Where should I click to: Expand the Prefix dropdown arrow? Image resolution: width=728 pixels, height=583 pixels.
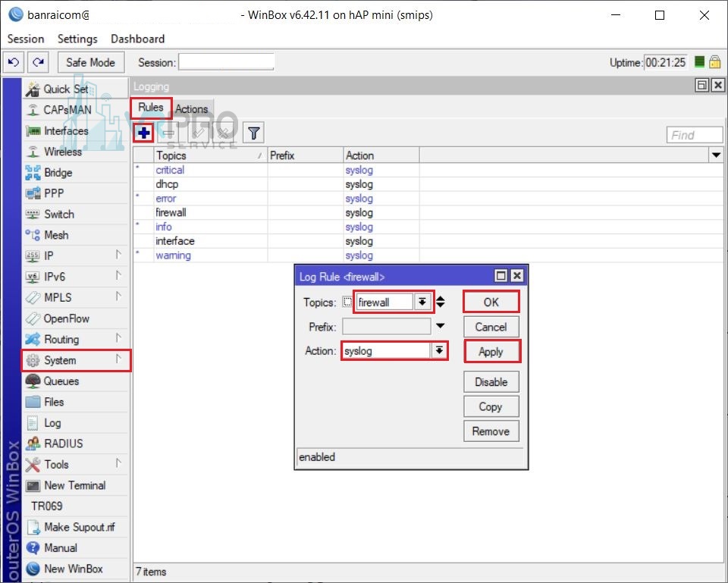pyautogui.click(x=438, y=326)
